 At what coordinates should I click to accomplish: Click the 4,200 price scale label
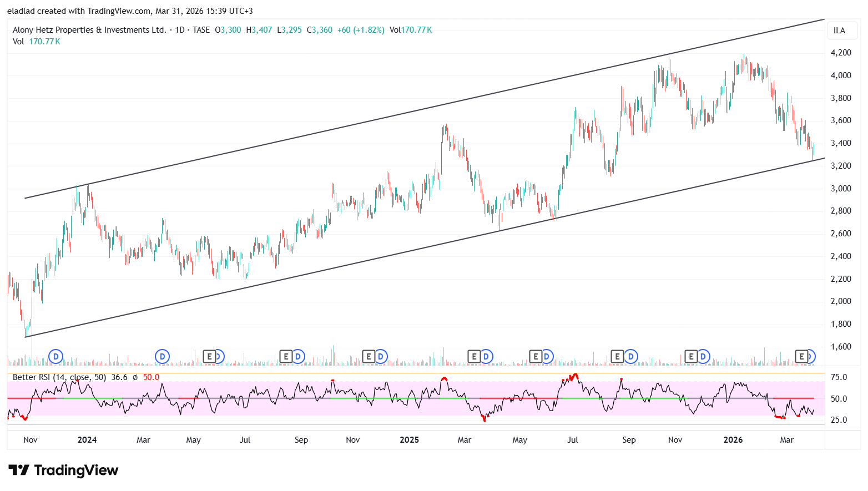[841, 53]
